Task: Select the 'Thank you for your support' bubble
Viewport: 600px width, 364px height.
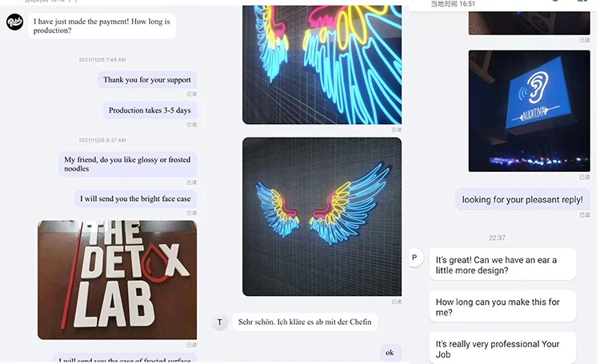Action: (x=147, y=80)
